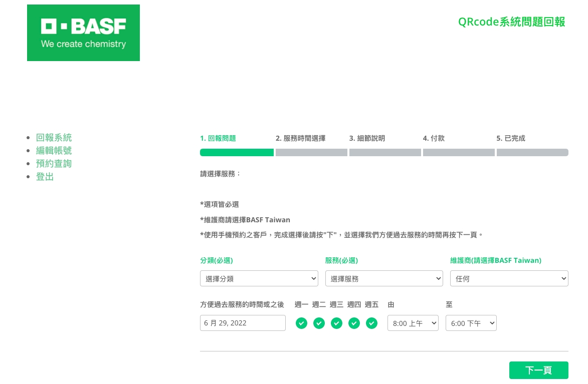Image resolution: width=588 pixels, height=384 pixels.
Task: Toggle the 週二 (Tuesday) checkbox
Action: pyautogui.click(x=319, y=323)
